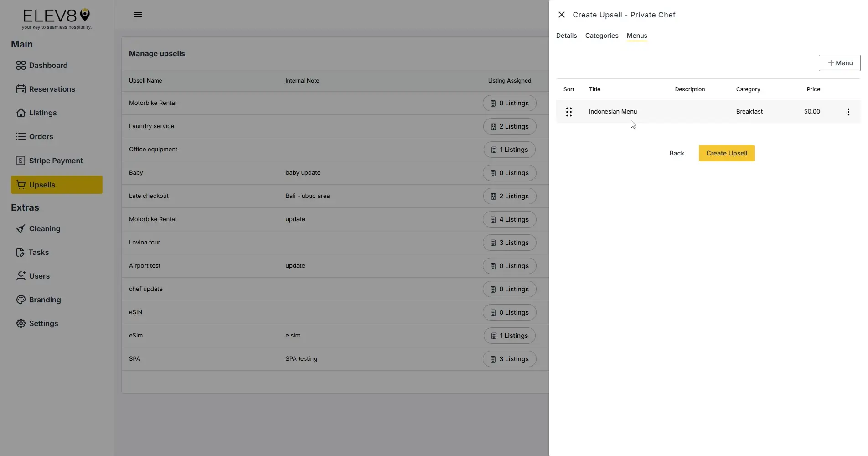This screenshot has width=868, height=456.
Task: Select the Reservations sidebar icon
Action: pyautogui.click(x=21, y=89)
